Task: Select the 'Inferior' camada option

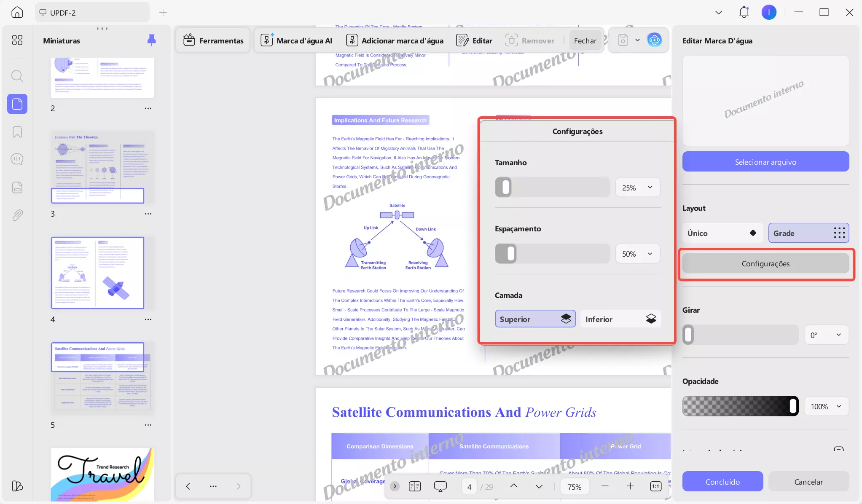Action: pos(620,319)
